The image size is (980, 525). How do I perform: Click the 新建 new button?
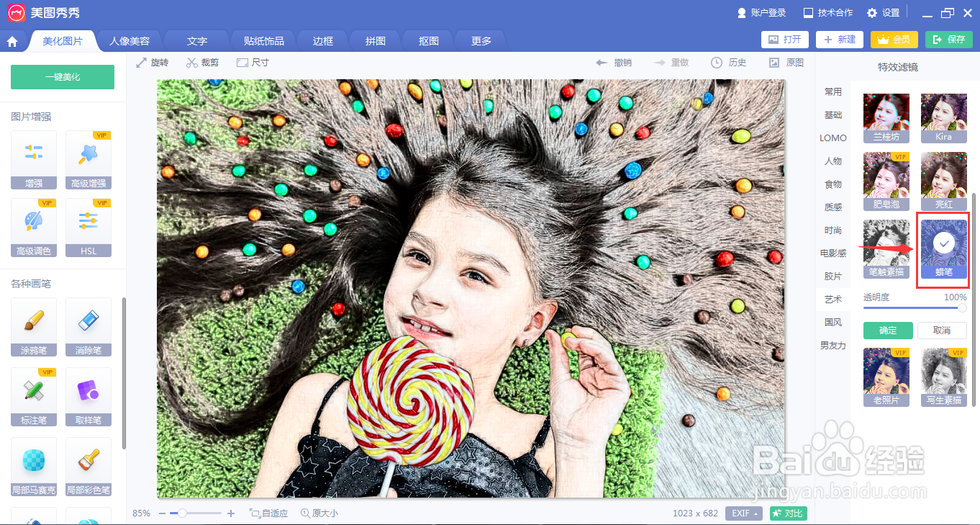tap(840, 40)
